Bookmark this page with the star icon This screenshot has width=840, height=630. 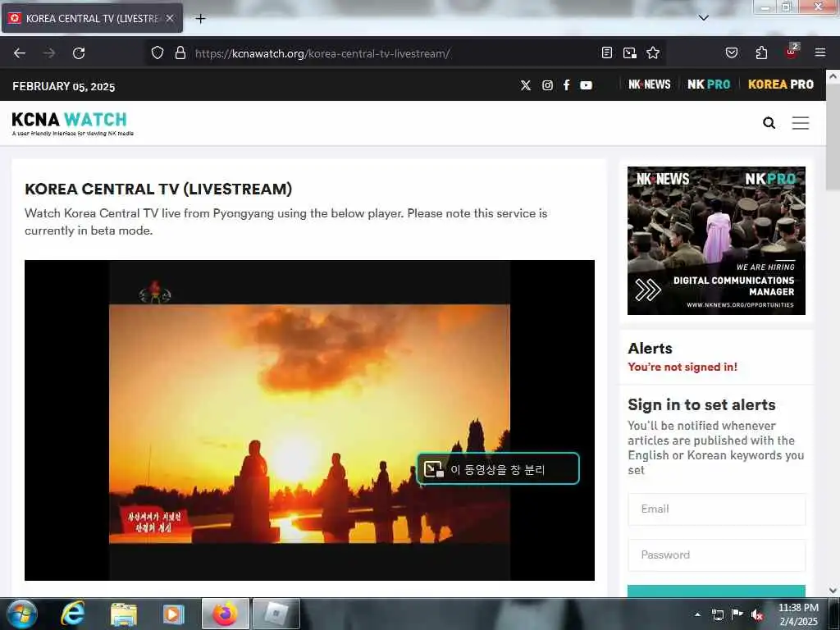653,53
